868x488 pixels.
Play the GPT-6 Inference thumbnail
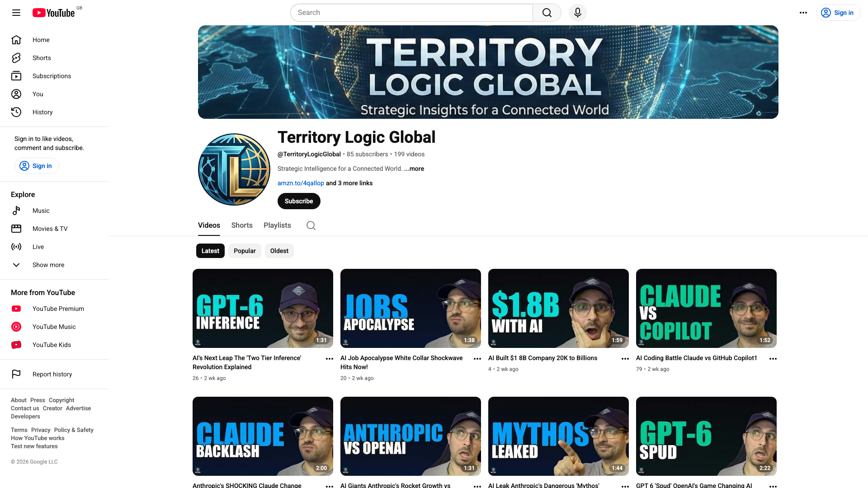(x=263, y=308)
